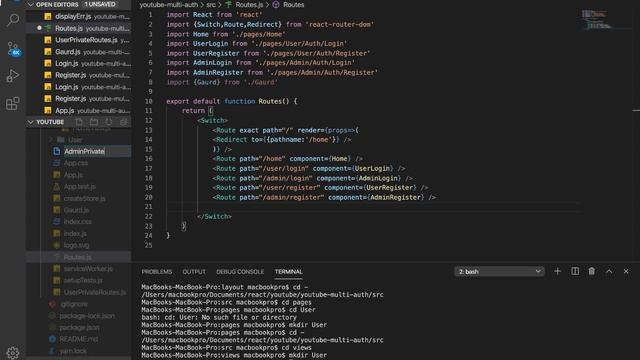Open package-lock.json in file tree
Image resolution: width=640 pixels, height=360 pixels.
[x=87, y=316]
